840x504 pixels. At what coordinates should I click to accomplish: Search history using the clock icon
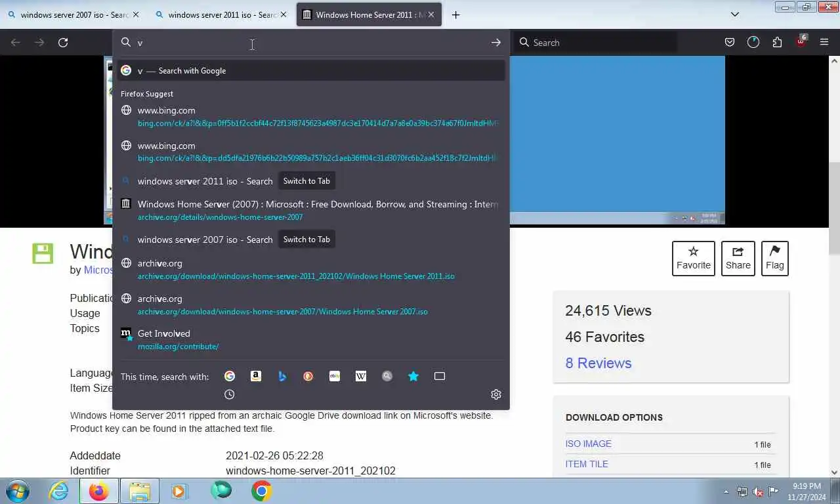pos(230,394)
